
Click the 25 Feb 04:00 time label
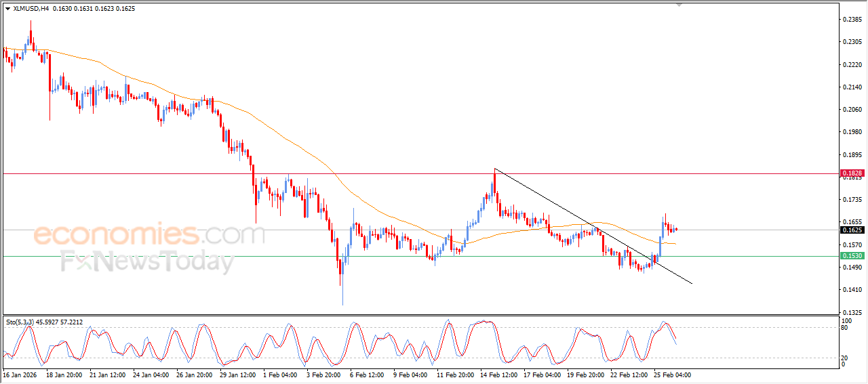(672, 374)
